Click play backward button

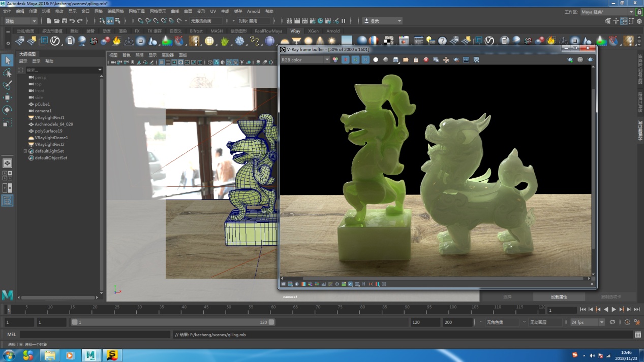tap(606, 310)
